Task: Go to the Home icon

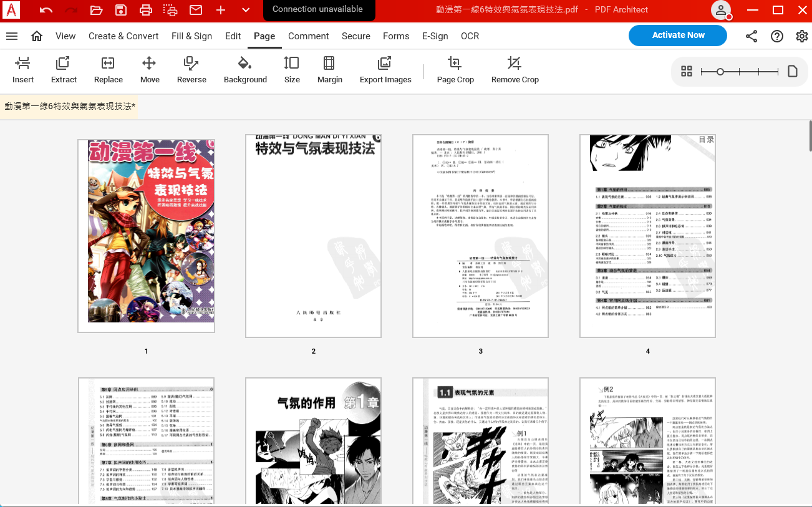Action: [x=37, y=36]
